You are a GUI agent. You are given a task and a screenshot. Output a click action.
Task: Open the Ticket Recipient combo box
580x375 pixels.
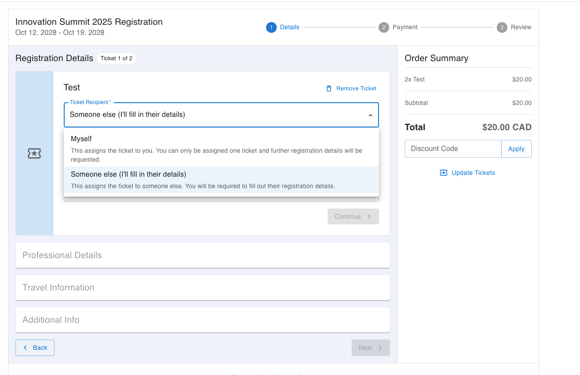[221, 115]
